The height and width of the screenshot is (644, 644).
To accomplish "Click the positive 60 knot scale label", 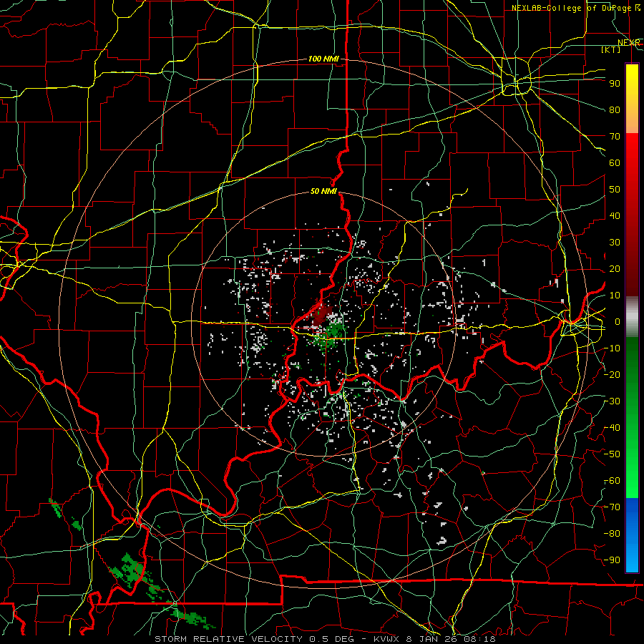I will pos(615,163).
